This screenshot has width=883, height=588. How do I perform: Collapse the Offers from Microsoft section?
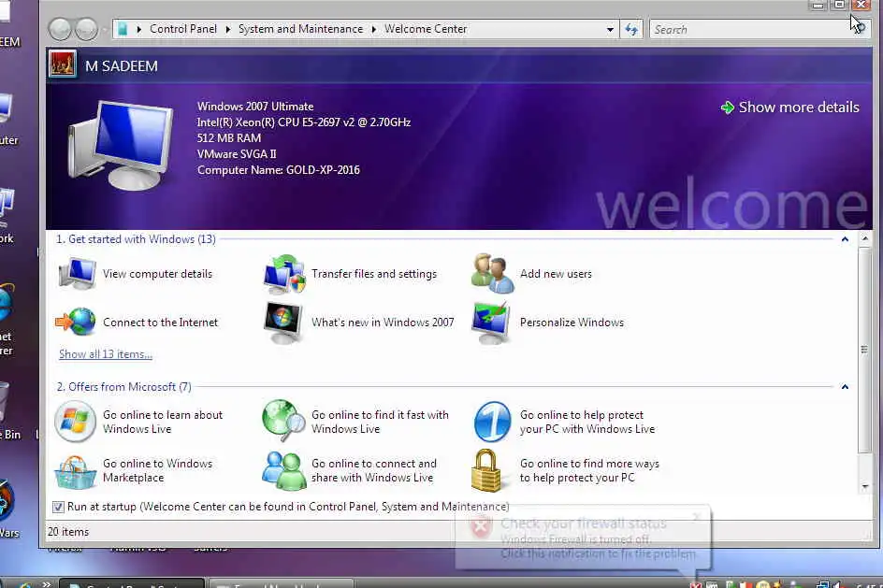845,387
